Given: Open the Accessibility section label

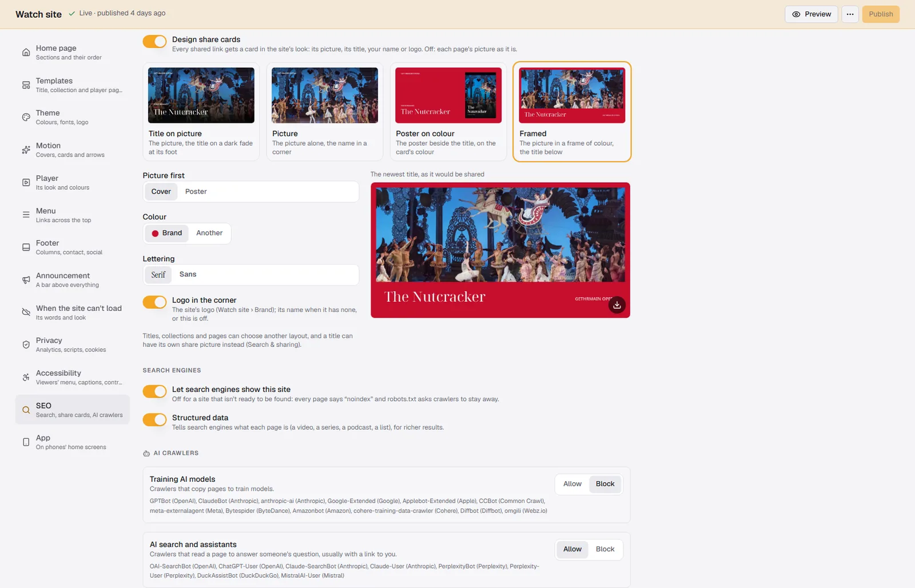Looking at the screenshot, I should pos(58,373).
